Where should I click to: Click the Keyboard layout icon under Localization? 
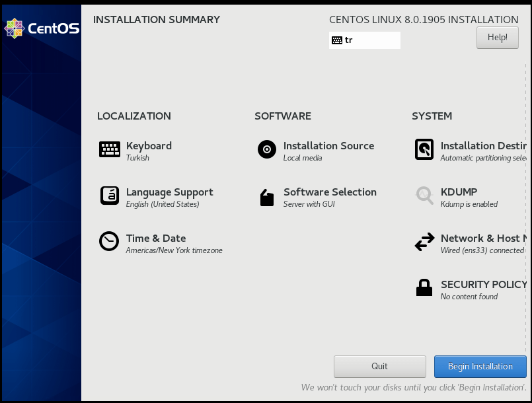click(x=109, y=149)
